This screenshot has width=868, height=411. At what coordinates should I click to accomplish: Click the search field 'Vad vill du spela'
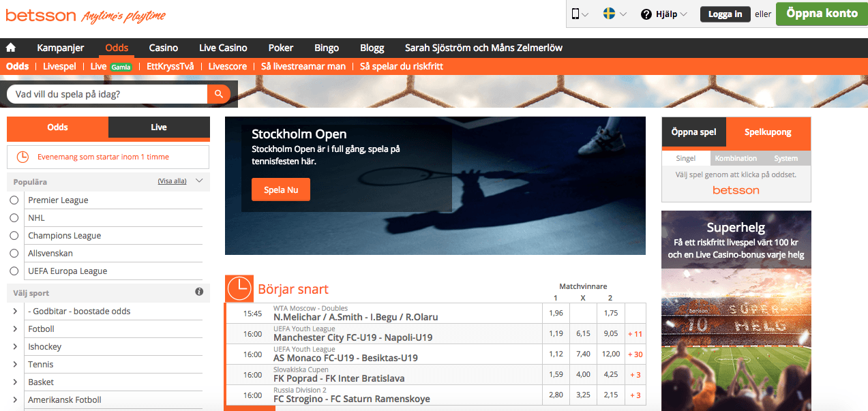click(x=107, y=94)
